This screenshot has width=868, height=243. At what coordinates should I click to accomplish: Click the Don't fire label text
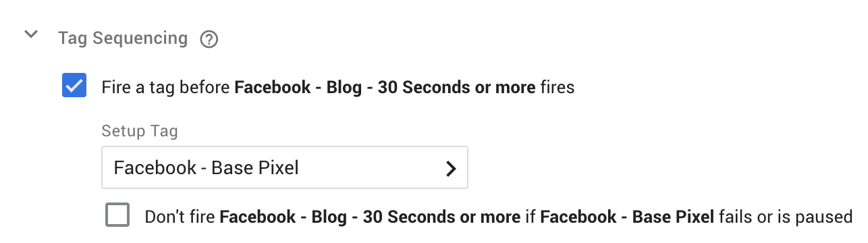(499, 217)
